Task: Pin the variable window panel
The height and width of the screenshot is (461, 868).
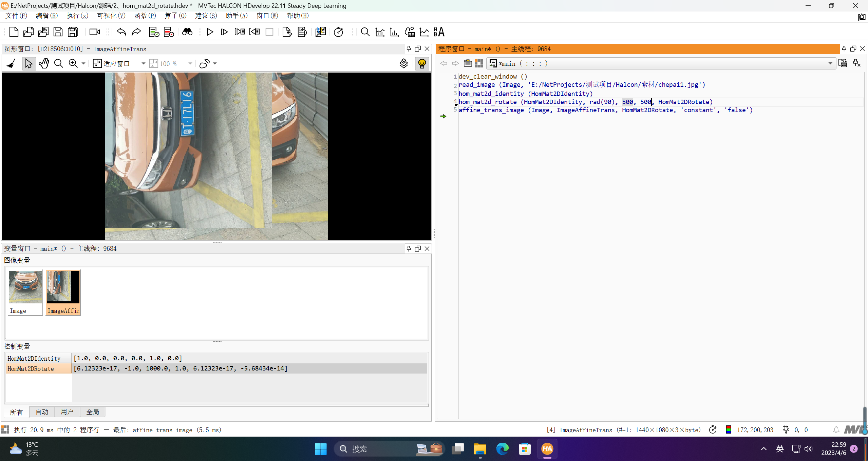Action: click(x=409, y=248)
